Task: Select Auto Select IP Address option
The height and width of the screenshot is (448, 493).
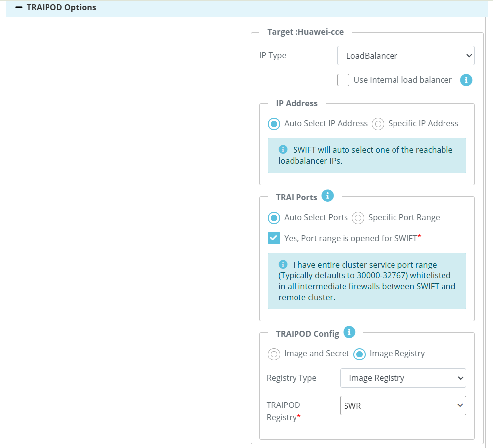Action: coord(274,124)
